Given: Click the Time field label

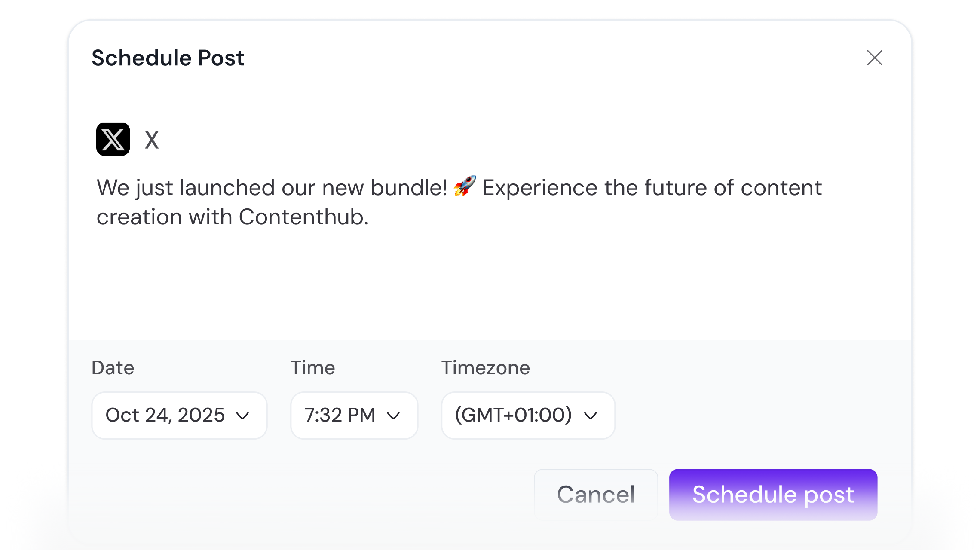Looking at the screenshot, I should coord(313,368).
